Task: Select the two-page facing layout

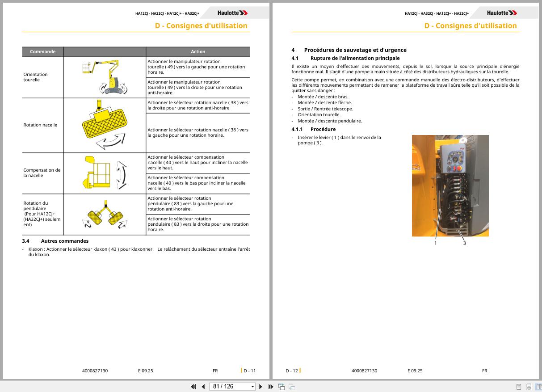Action: (x=538, y=387)
